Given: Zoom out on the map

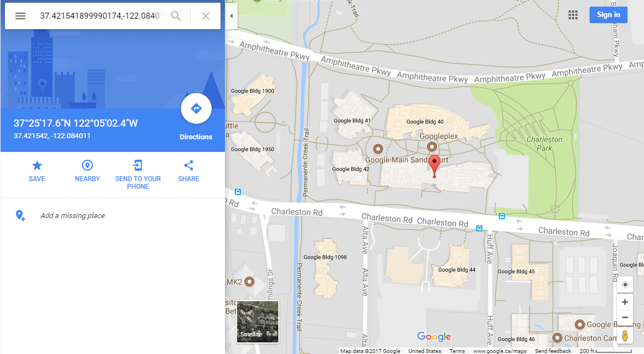Looking at the screenshot, I should point(625,318).
